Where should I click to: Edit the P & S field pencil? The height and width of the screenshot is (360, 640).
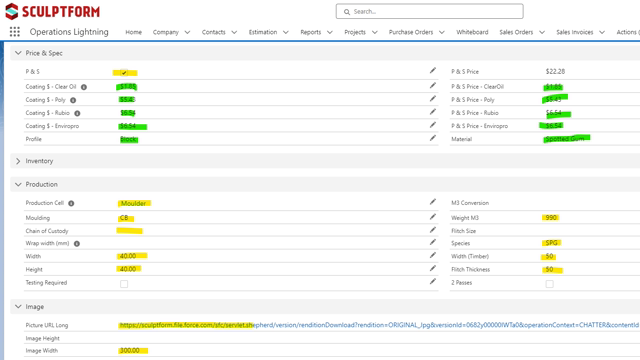coord(433,71)
